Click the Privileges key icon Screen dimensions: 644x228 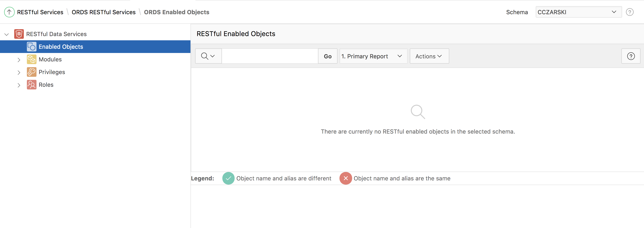point(31,72)
